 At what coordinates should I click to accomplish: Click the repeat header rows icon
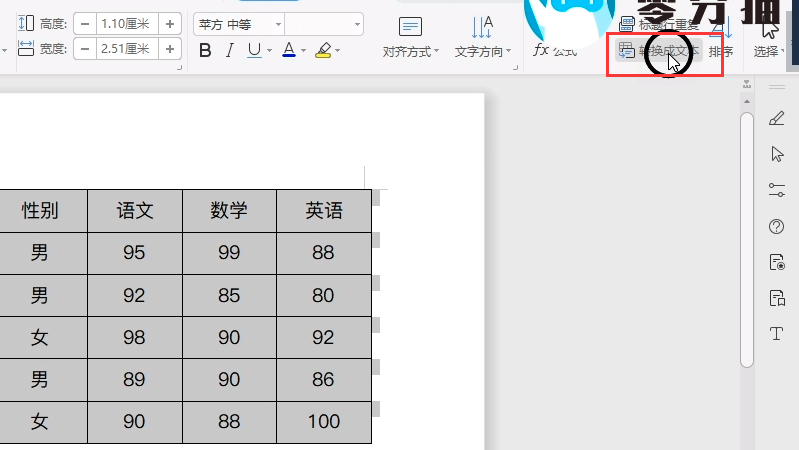click(627, 22)
